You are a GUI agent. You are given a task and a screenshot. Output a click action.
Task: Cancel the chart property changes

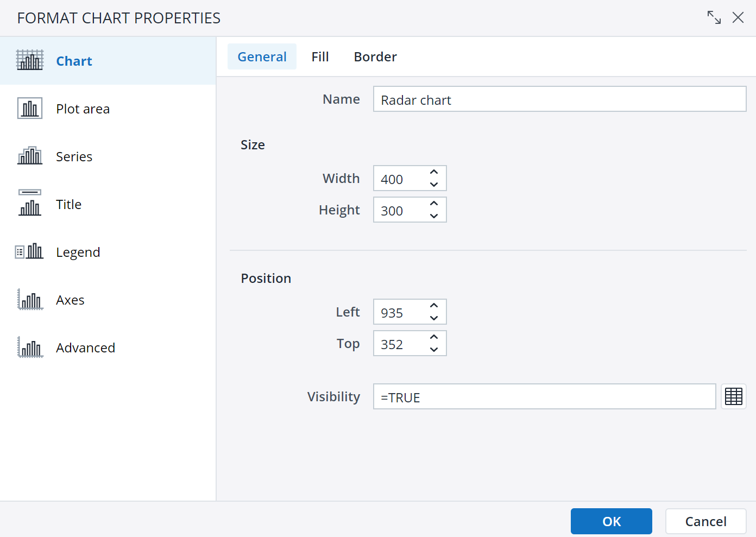[x=705, y=521]
